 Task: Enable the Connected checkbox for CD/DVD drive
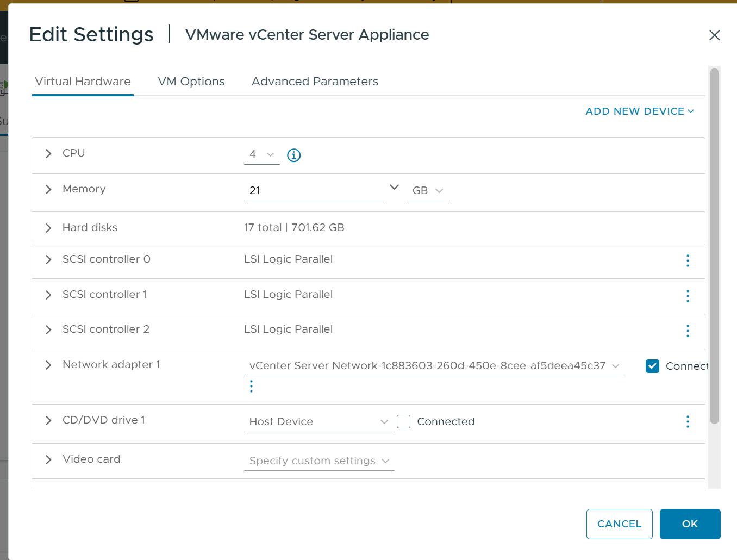pyautogui.click(x=403, y=421)
